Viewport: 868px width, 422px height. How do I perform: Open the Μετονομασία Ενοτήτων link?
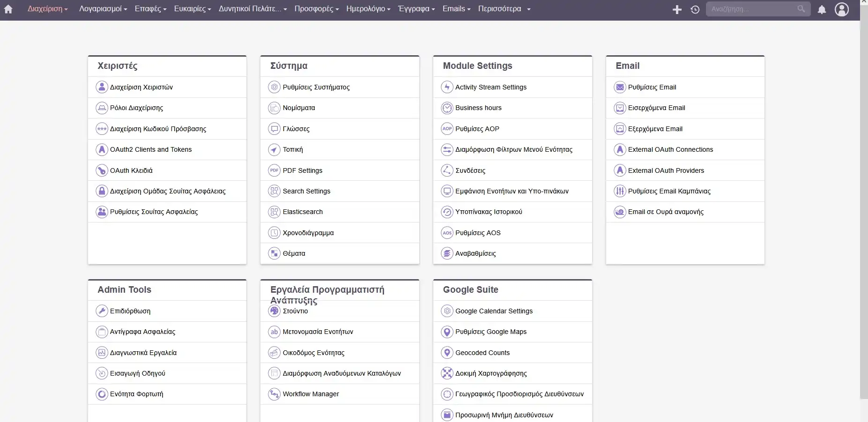[x=318, y=332]
